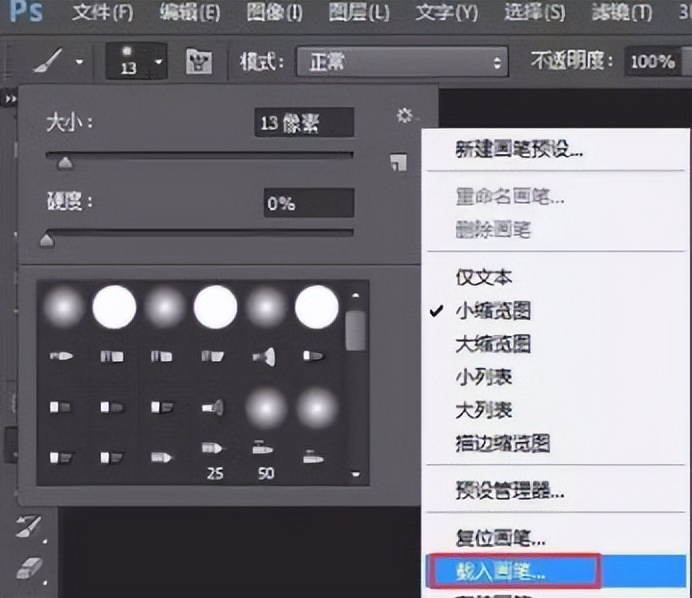Toggle the Brush panel folder icon
The height and width of the screenshot is (598, 692).
click(x=199, y=61)
